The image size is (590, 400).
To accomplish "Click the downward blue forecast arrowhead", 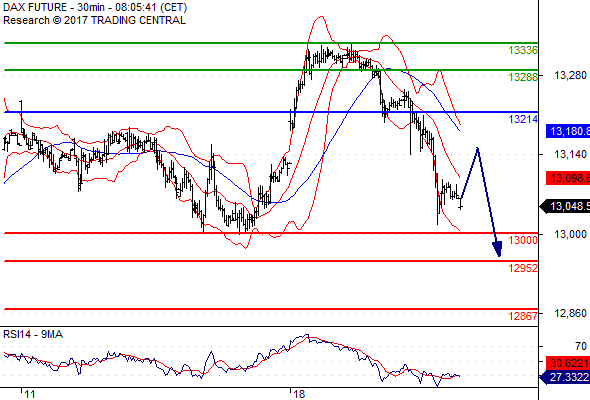I will point(497,249).
